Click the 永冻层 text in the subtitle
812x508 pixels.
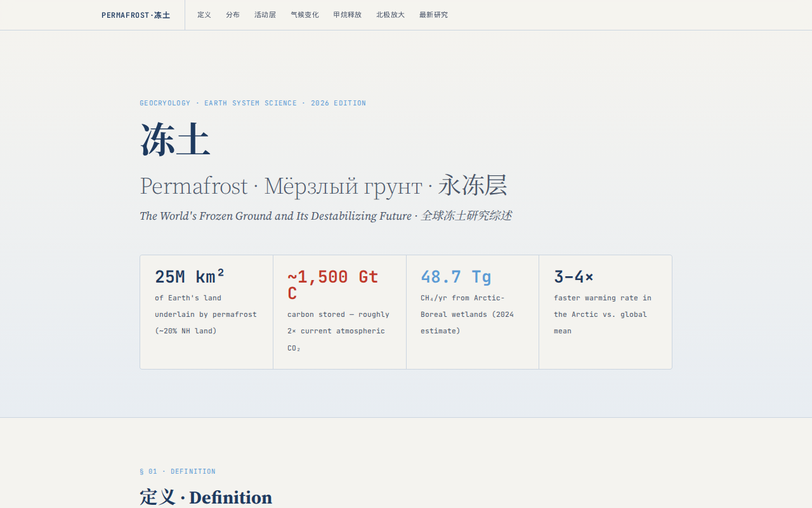pyautogui.click(x=472, y=186)
